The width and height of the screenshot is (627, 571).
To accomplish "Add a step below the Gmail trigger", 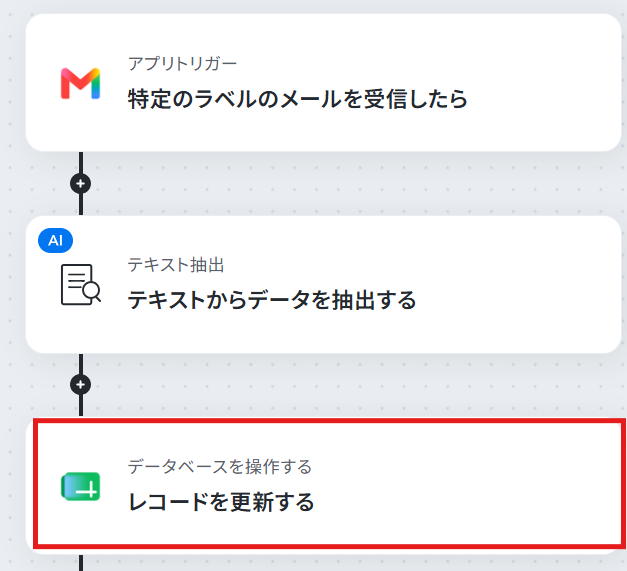I will tap(80, 184).
